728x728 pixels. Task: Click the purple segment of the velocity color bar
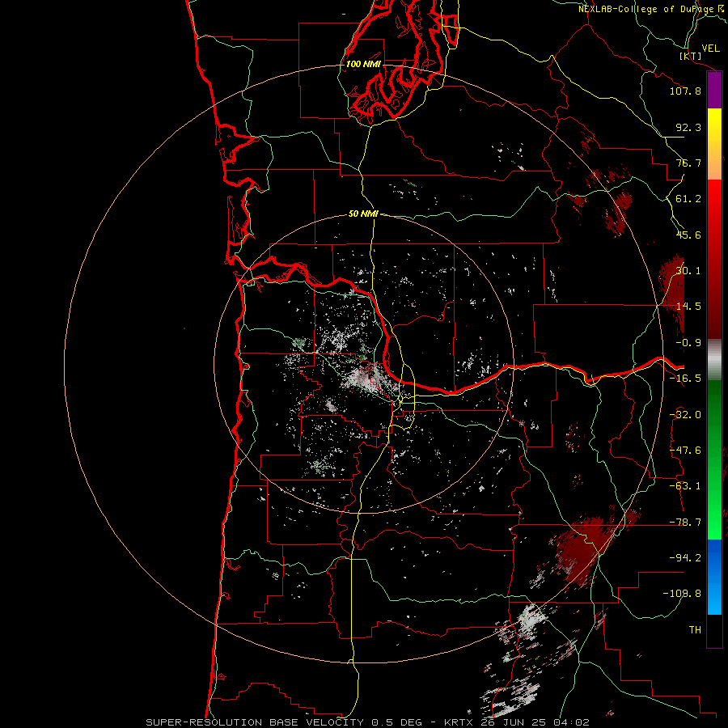(714, 91)
